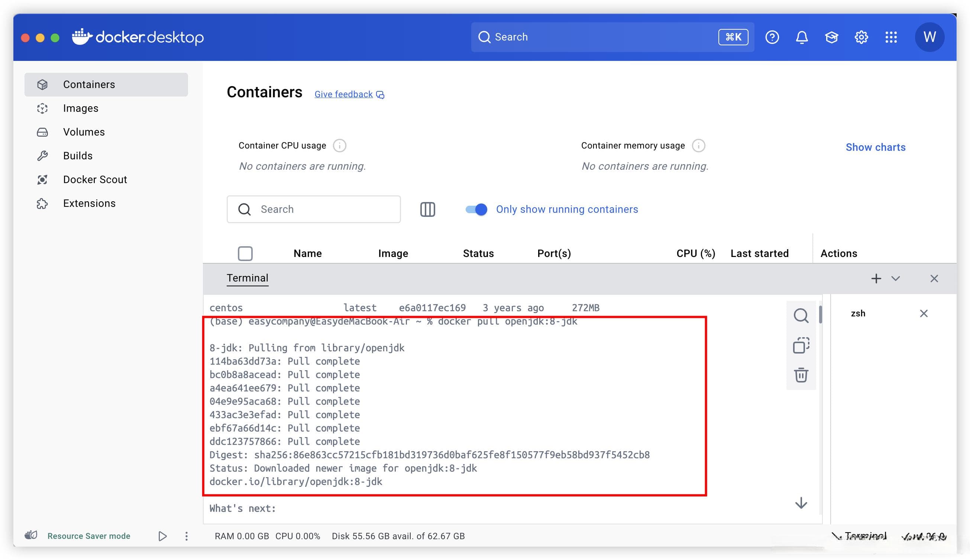970x560 pixels.
Task: Search terminal output with magnifier icon
Action: 801,315
